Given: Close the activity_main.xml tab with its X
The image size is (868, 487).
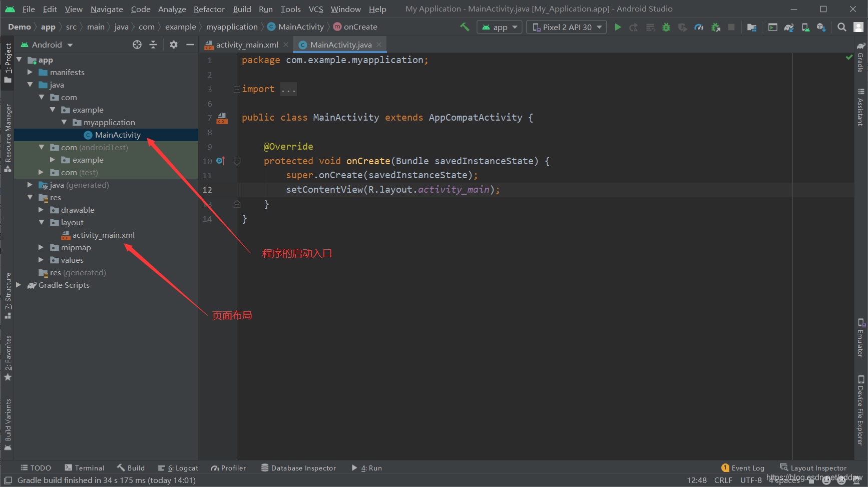Looking at the screenshot, I should [x=286, y=45].
